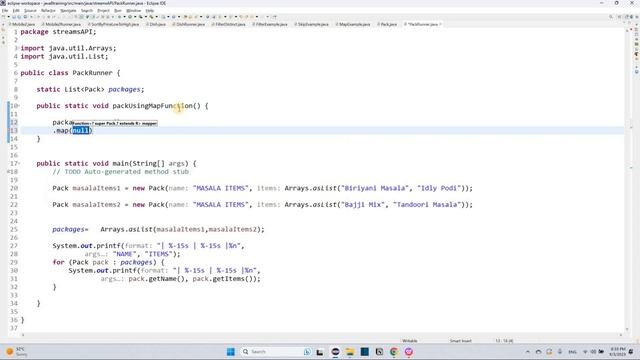Switch to the Dish.java editor tab
Screen dimensions: 640x360
coord(156,24)
